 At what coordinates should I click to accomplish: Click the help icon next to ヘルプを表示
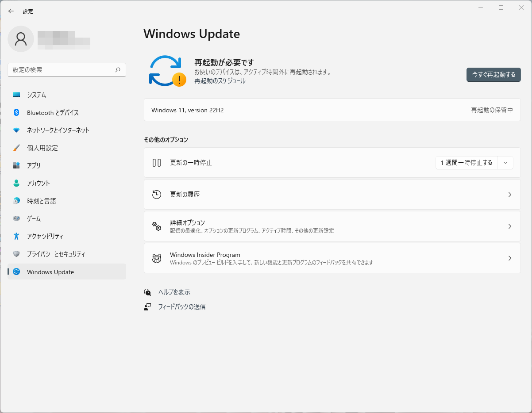147,292
